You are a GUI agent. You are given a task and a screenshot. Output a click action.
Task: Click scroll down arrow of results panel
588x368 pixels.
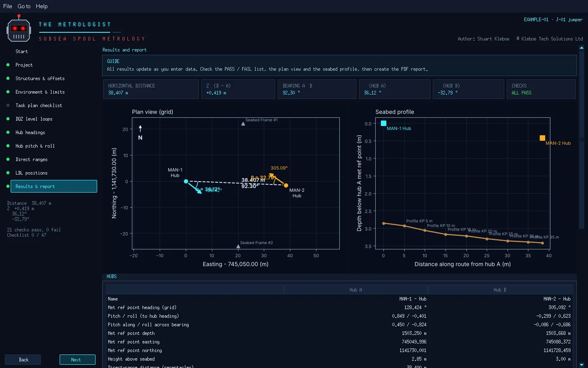click(581, 365)
